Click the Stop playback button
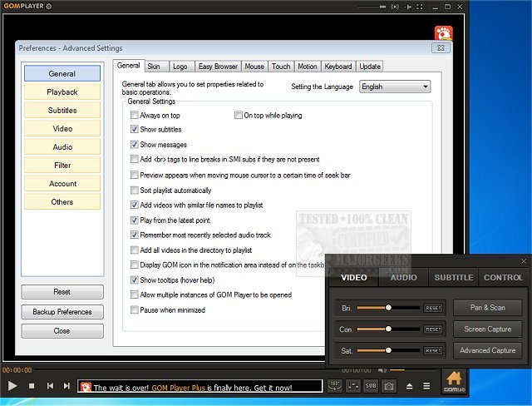The image size is (532, 406). tap(32, 386)
